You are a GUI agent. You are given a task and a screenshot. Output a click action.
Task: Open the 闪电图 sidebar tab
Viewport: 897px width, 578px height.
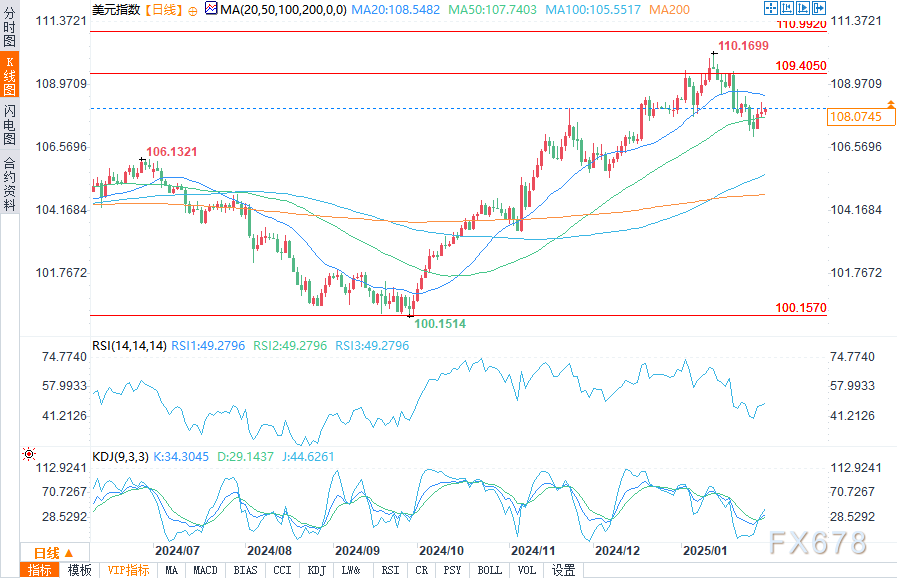click(9, 124)
